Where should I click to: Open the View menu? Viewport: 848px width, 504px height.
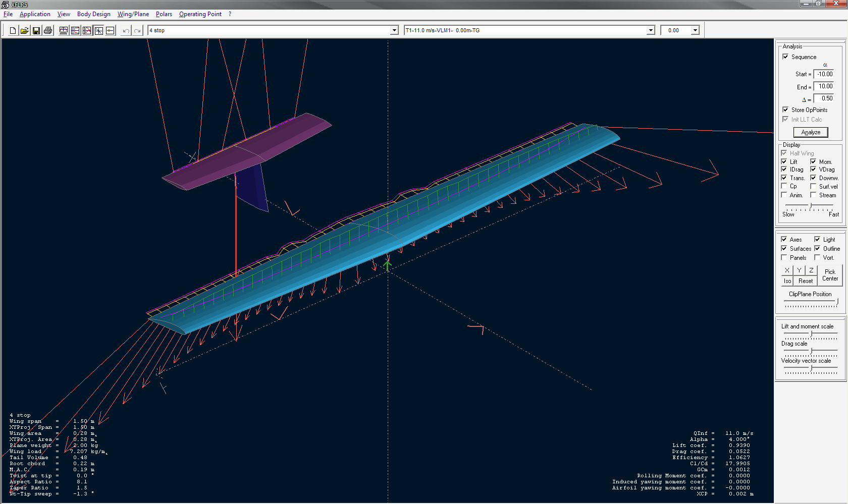coord(64,14)
